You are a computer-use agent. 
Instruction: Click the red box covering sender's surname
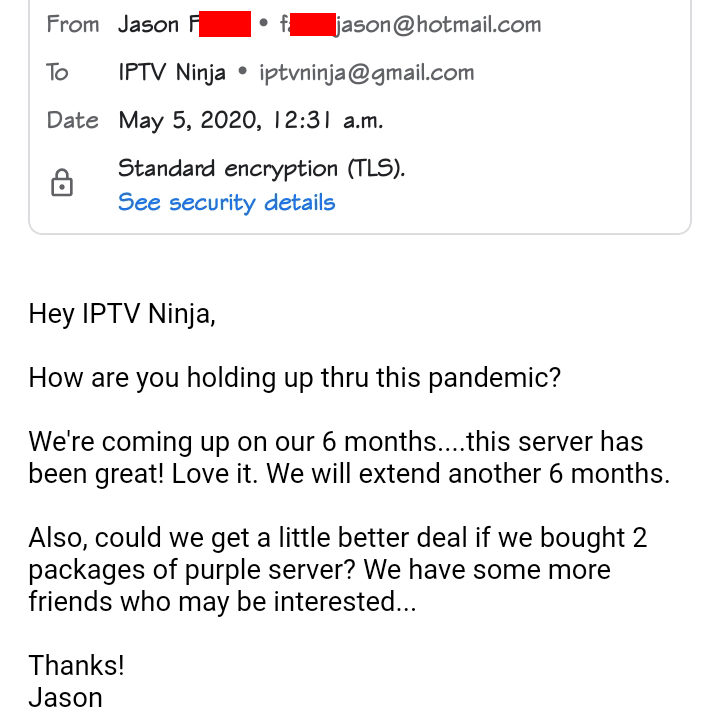[225, 24]
